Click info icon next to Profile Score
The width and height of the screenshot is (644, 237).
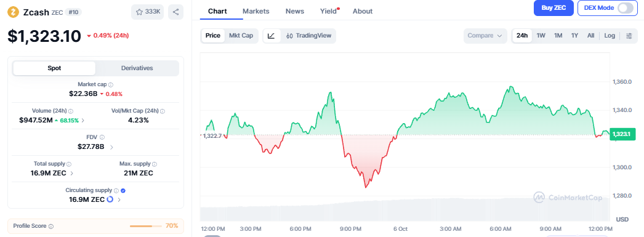(x=51, y=227)
